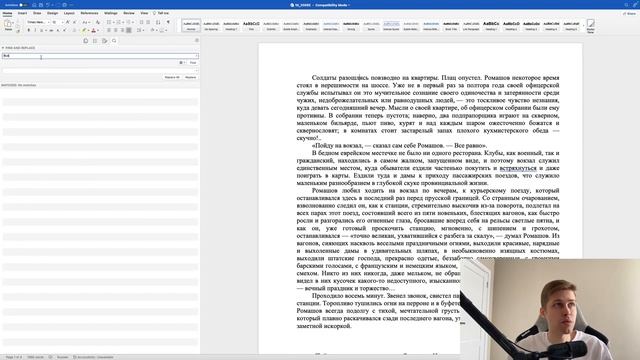This screenshot has width=640, height=360.
Task: Show the Thumbnails pane in sidebar
Action: (x=86, y=41)
